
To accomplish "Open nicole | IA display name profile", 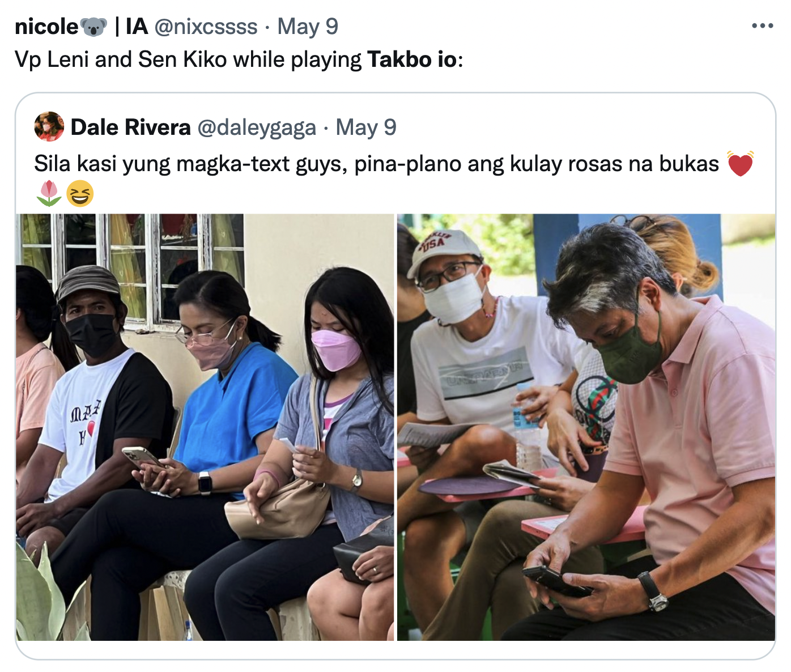I will tap(81, 27).
